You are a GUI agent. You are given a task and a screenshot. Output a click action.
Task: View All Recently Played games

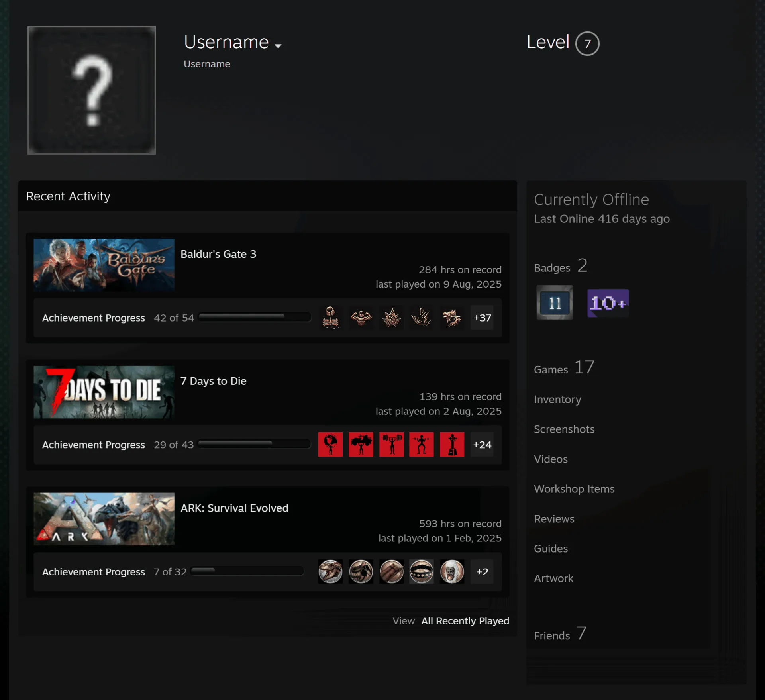coord(465,621)
